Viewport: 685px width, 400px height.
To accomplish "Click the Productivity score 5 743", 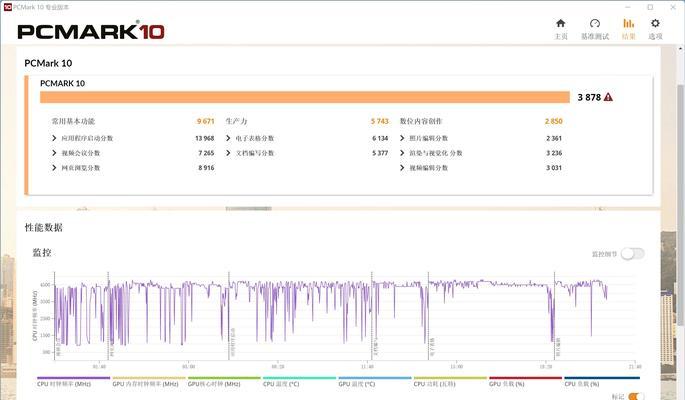I will point(380,121).
